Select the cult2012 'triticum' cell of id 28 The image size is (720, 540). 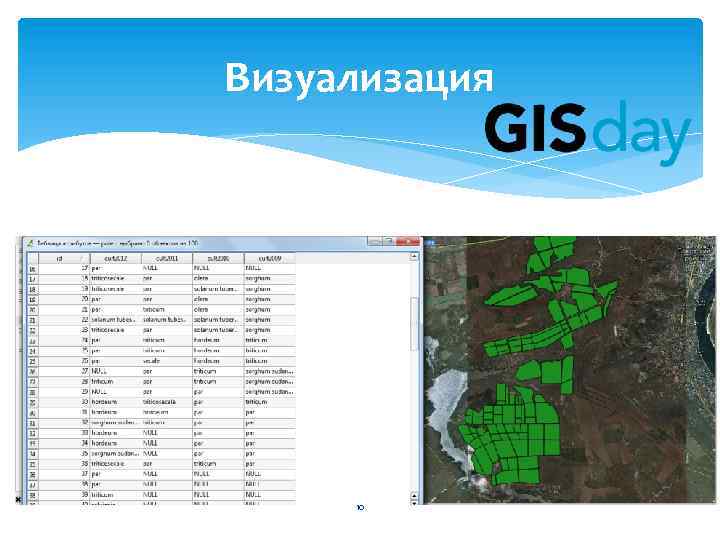coord(116,382)
